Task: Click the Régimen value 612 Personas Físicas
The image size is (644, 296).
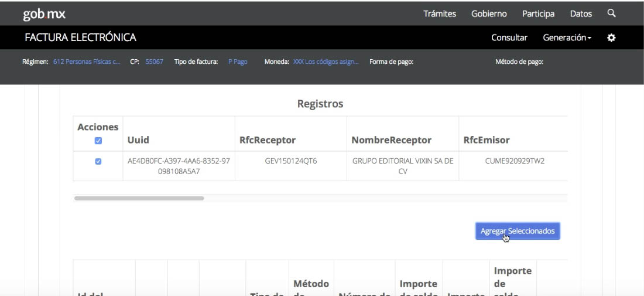Action: [87, 62]
